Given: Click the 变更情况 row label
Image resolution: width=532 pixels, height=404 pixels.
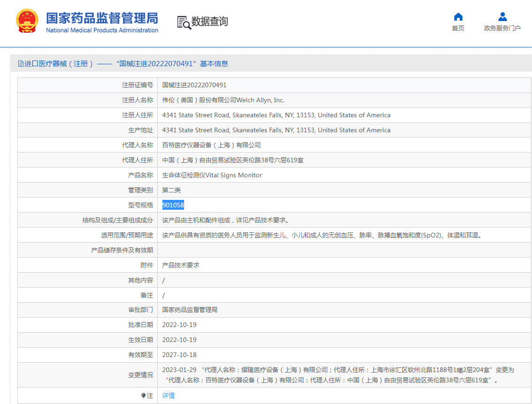Looking at the screenshot, I should 140,375.
